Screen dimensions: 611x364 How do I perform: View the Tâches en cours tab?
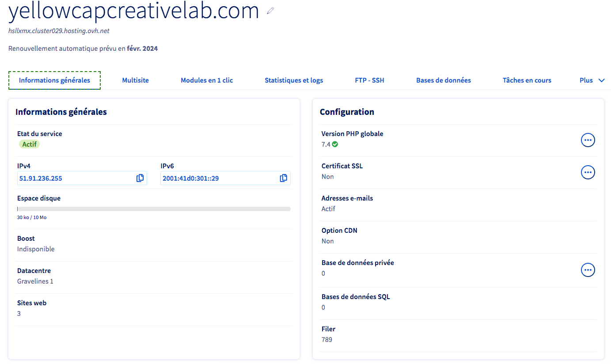[x=527, y=80]
